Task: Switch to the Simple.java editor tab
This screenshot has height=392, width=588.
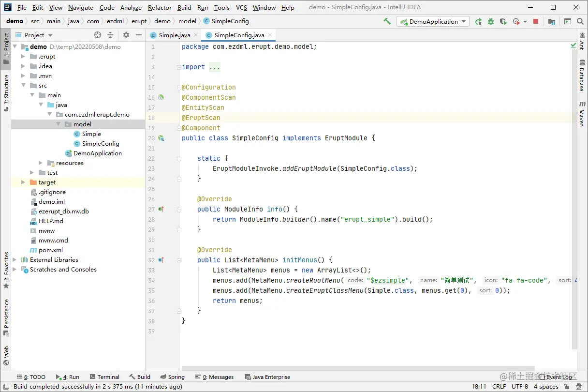Action: point(174,35)
